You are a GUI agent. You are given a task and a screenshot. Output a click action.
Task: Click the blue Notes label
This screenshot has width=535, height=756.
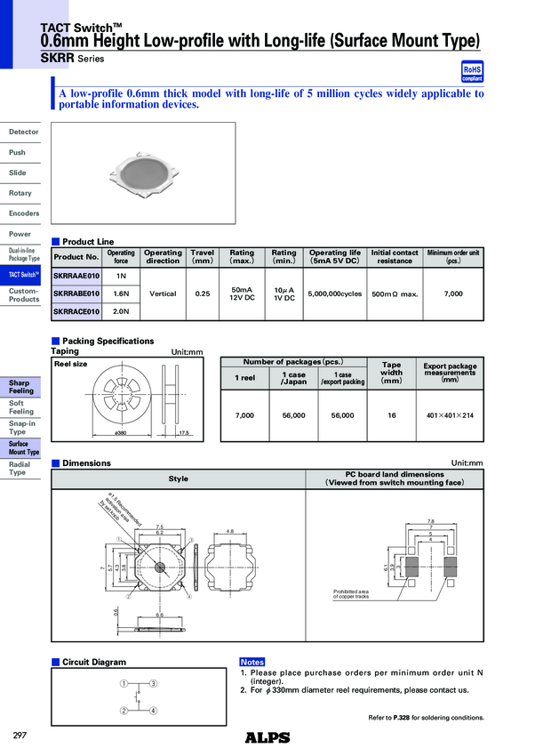click(x=252, y=663)
